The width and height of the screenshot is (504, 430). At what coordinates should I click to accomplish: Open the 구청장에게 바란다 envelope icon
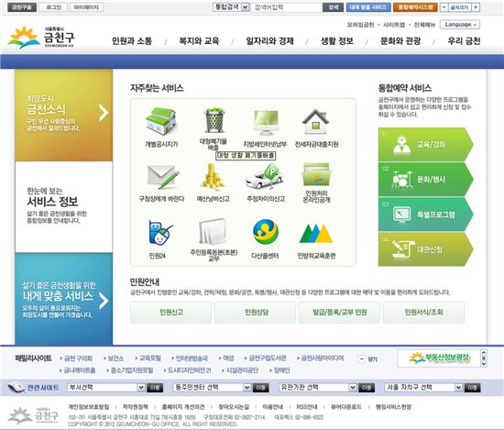[x=163, y=177]
